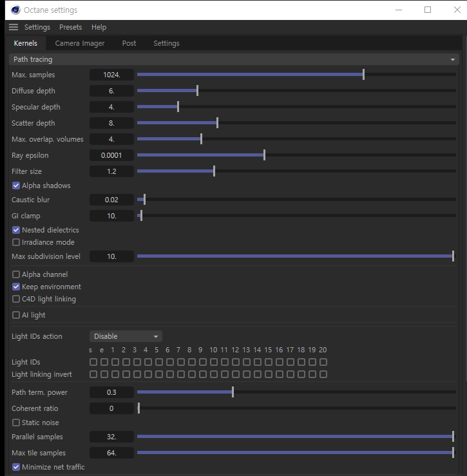Enable the AI light checkbox
Image resolution: width=467 pixels, height=476 pixels.
pyautogui.click(x=16, y=315)
